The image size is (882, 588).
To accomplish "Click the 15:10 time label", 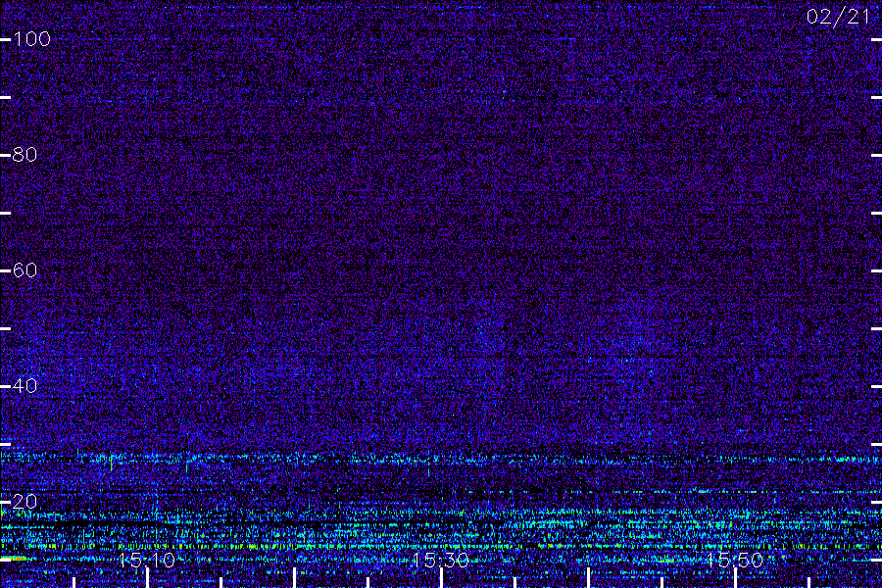I will pyautogui.click(x=147, y=561).
